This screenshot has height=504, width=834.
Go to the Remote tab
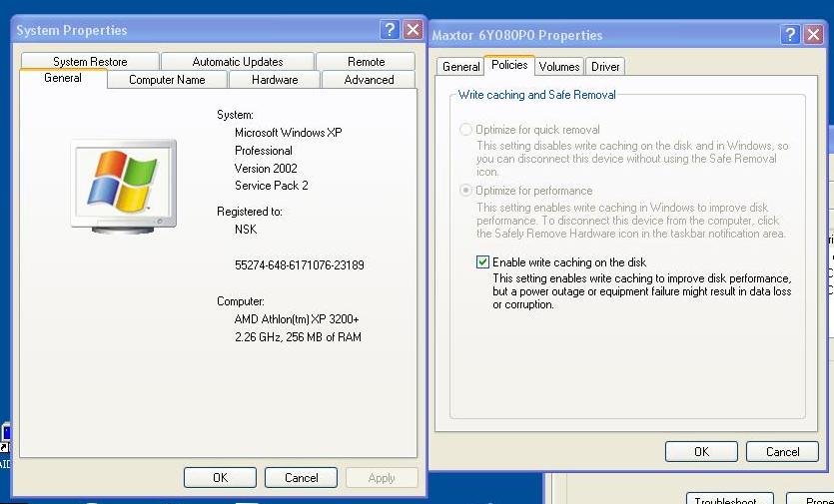(367, 62)
